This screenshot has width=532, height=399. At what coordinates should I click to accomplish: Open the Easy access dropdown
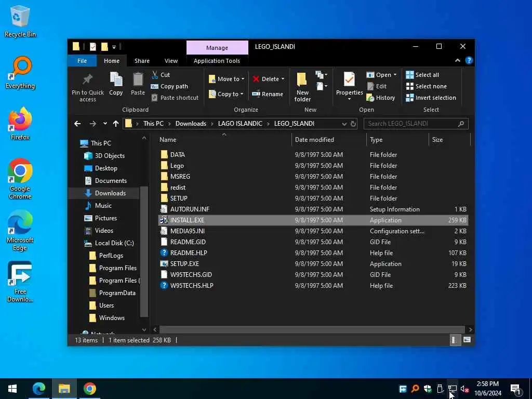pos(321,86)
